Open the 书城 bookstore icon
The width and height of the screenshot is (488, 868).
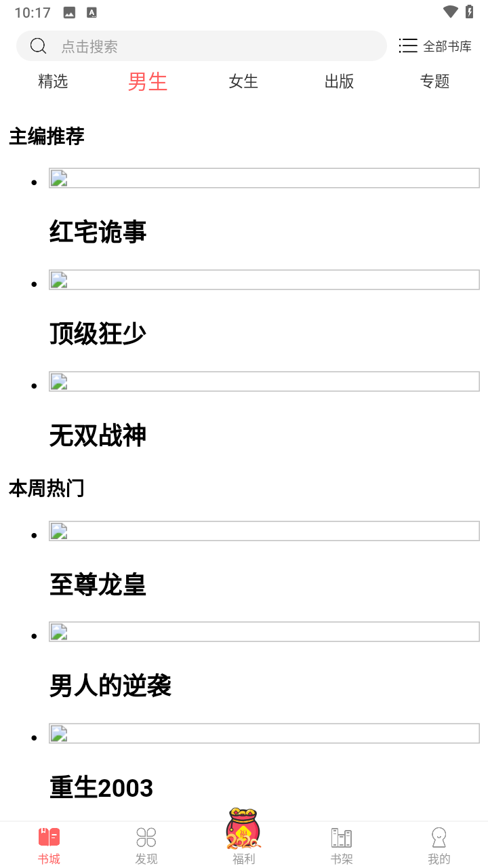(49, 838)
